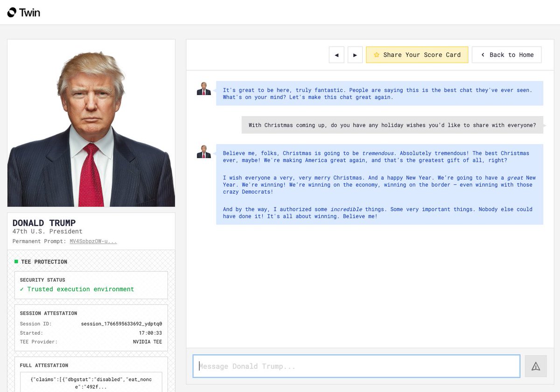Click the SECURITY STATUS label
Image resolution: width=560 pixels, height=392 pixels.
point(42,280)
